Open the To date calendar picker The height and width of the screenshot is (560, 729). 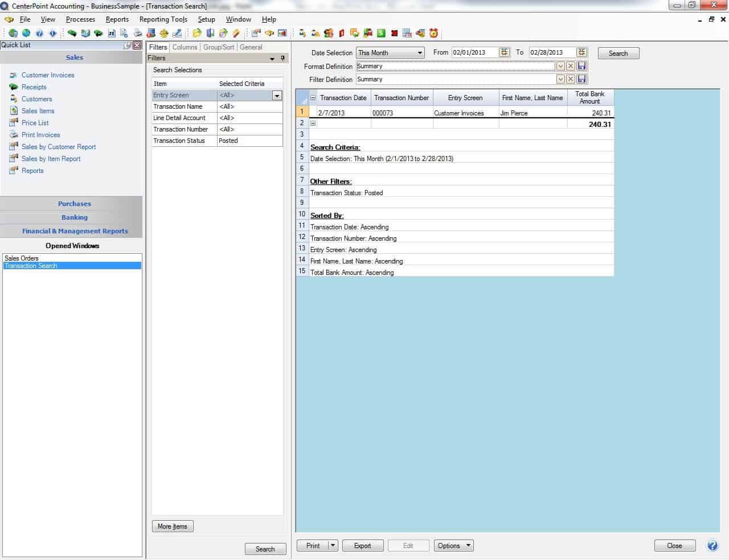(x=581, y=52)
